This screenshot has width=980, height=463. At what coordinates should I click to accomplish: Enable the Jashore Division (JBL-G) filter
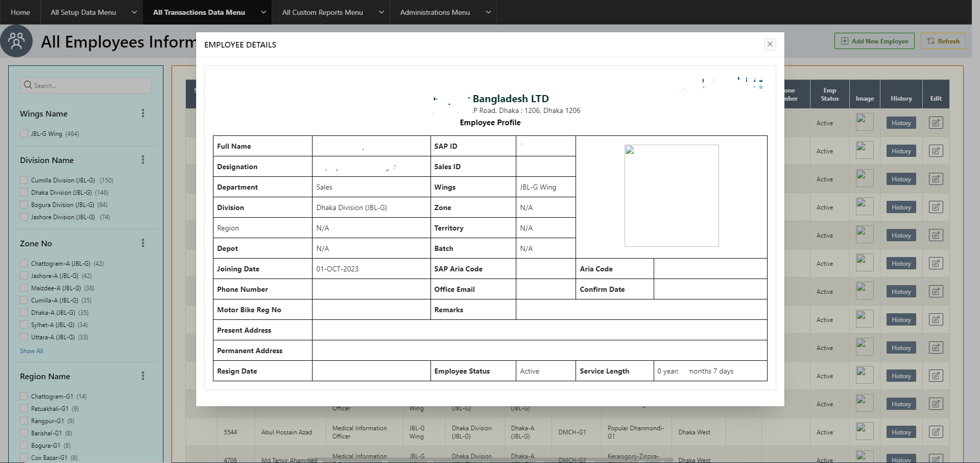tap(24, 217)
